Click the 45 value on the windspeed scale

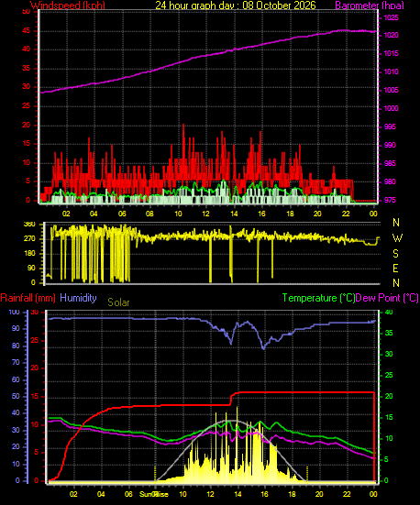click(x=26, y=31)
